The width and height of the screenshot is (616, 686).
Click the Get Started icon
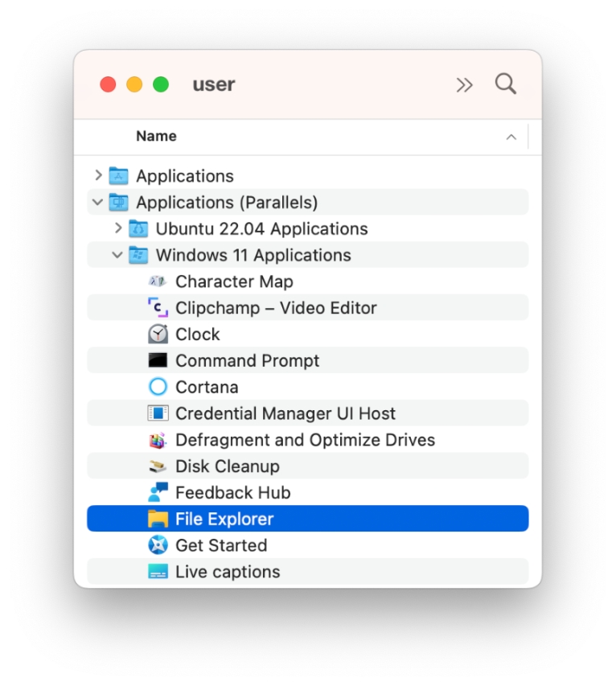158,545
